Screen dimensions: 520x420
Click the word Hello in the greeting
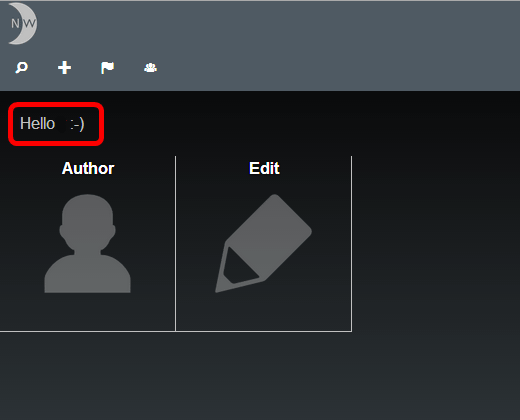(x=37, y=123)
